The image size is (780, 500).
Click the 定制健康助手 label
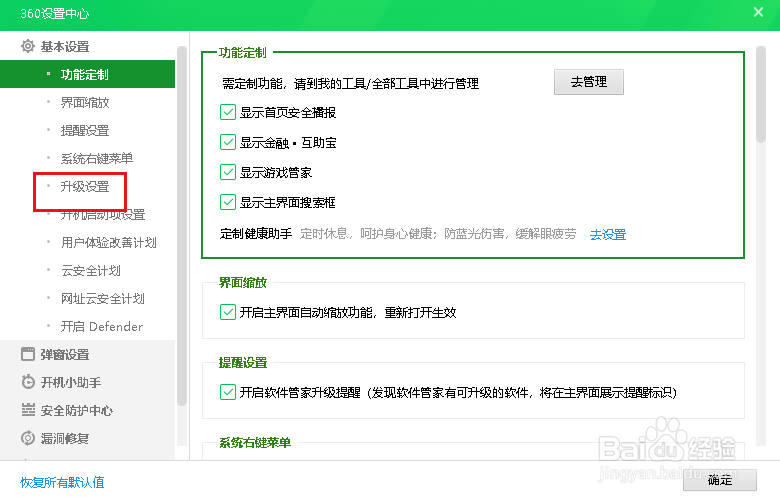pyautogui.click(x=256, y=233)
